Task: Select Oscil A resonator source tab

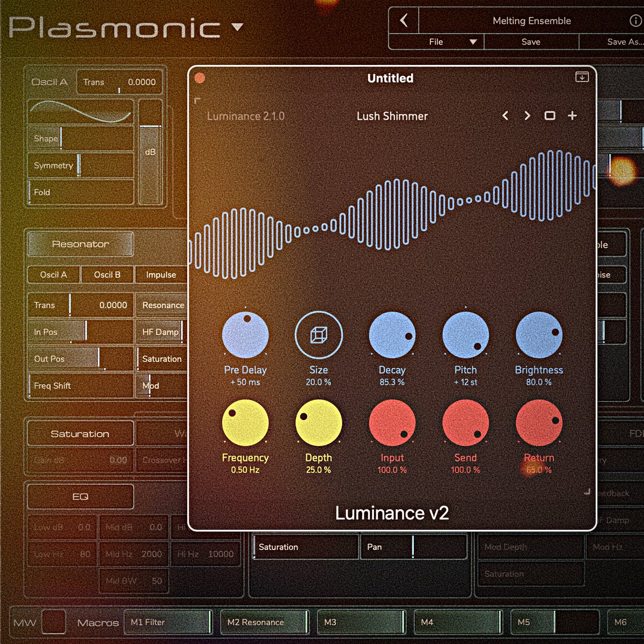Action: tap(54, 275)
